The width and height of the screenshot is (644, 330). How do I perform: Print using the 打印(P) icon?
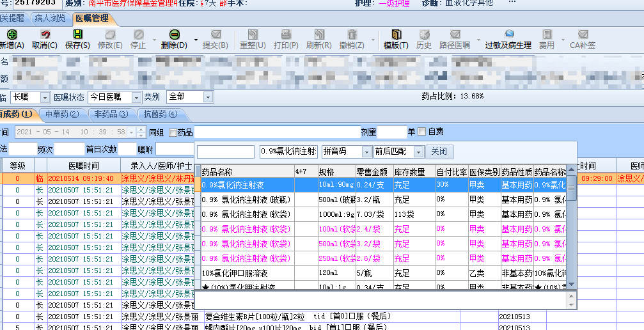pos(286,35)
